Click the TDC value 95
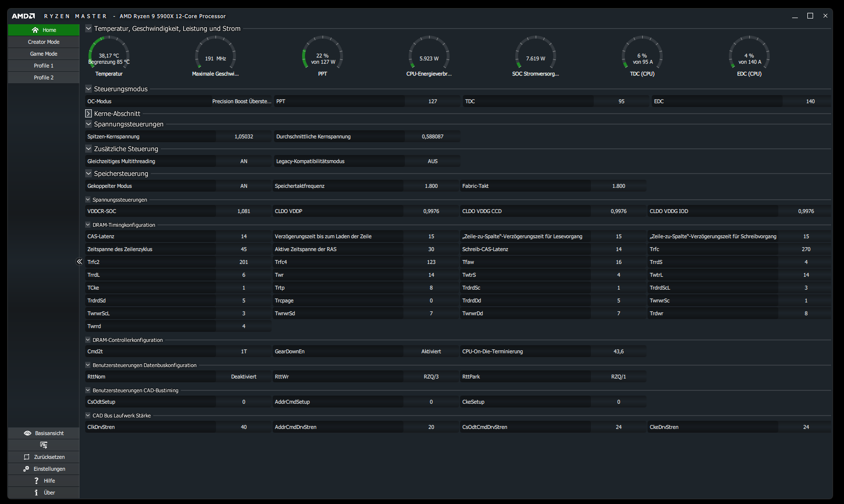This screenshot has height=504, width=844. pos(621,101)
